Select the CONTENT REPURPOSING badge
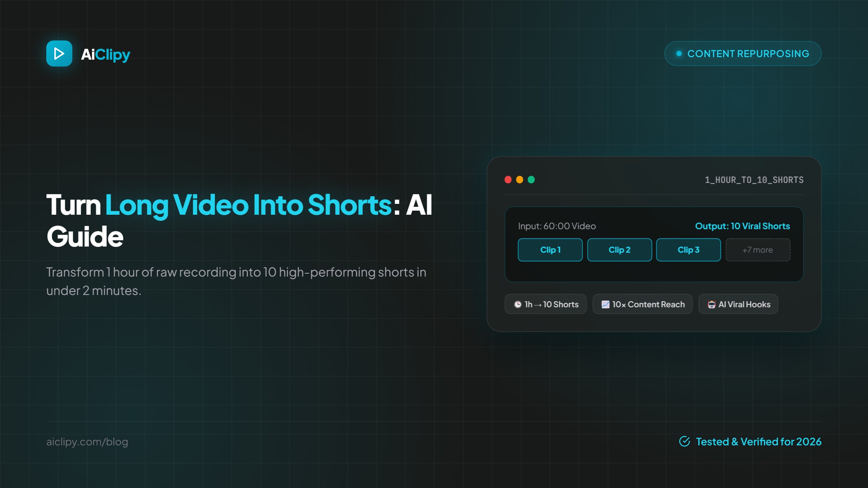Image resolution: width=868 pixels, height=488 pixels. click(743, 53)
